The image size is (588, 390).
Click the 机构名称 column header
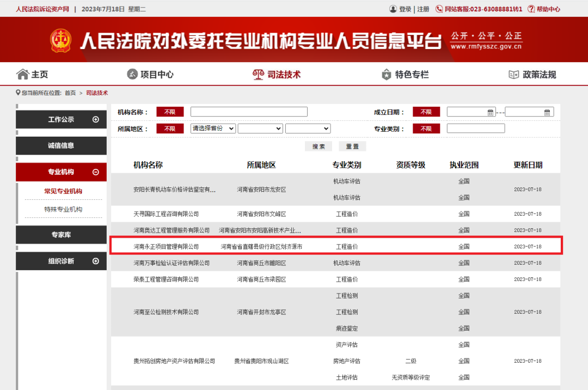pos(148,165)
